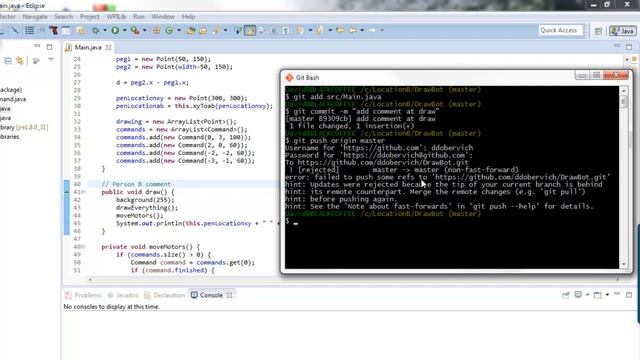This screenshot has width=640, height=360.
Task: Open the Search menu
Action: 64,17
